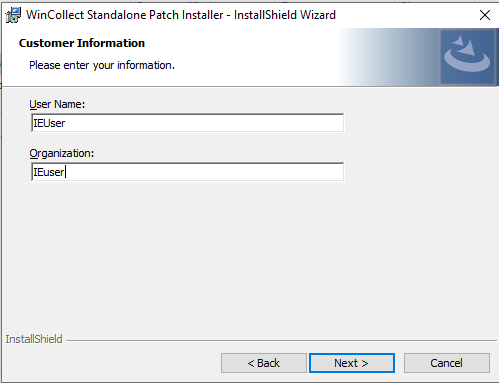Cancel the patch installation
Image resolution: width=499 pixels, height=383 pixels.
tap(447, 363)
